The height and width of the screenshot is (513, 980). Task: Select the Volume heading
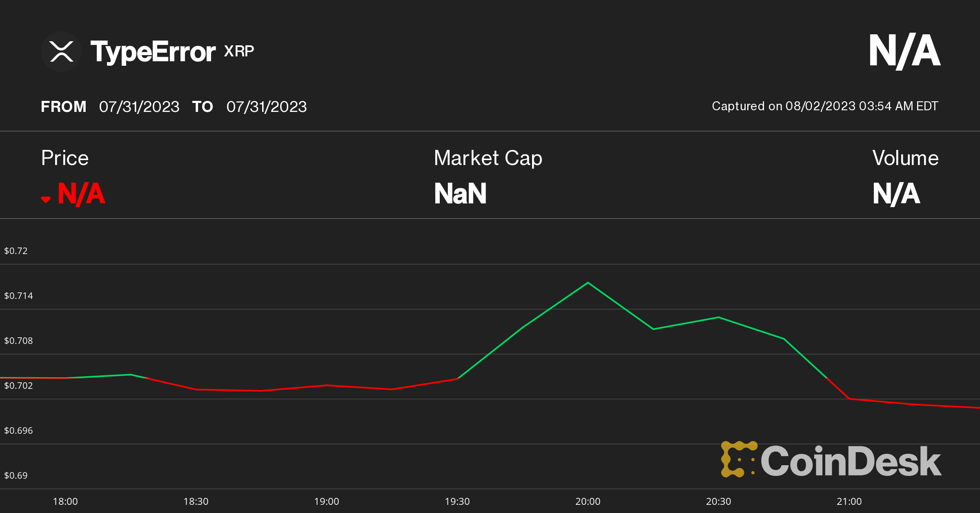pyautogui.click(x=905, y=158)
